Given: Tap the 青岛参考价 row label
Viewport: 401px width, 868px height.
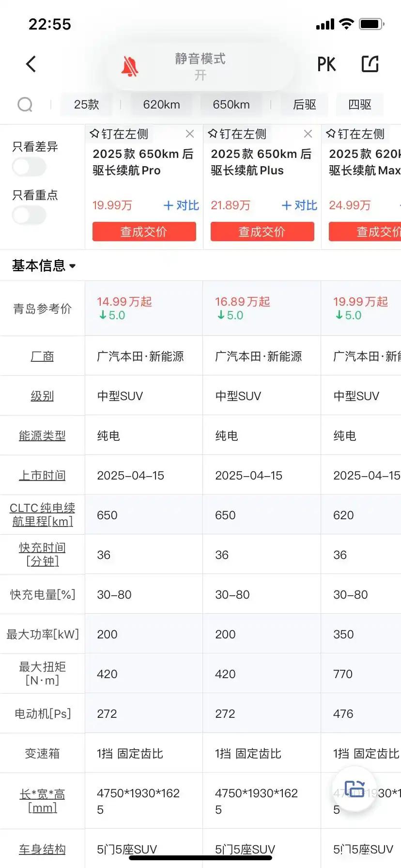Looking at the screenshot, I should click(x=43, y=309).
